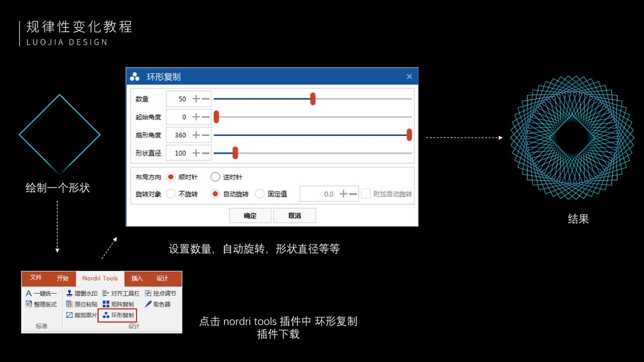The height and width of the screenshot is (362, 644).
Task: Click the 扇形角度 slider handle
Action: [x=410, y=135]
